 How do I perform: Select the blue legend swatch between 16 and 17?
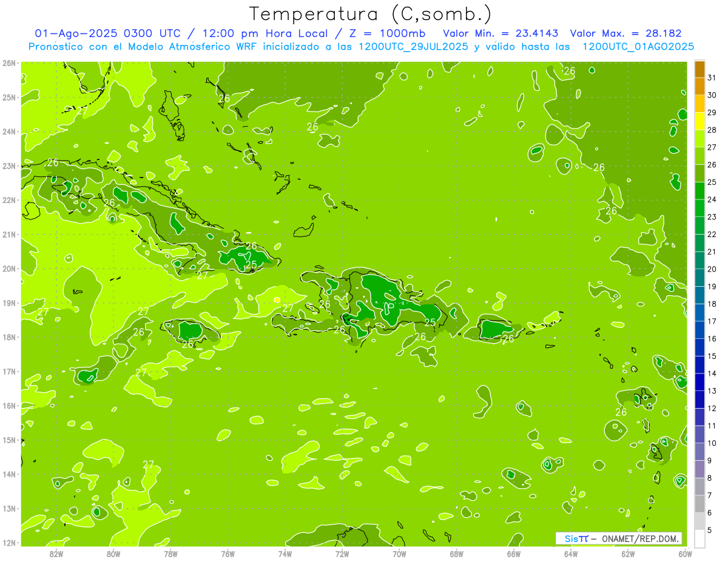tap(699, 330)
